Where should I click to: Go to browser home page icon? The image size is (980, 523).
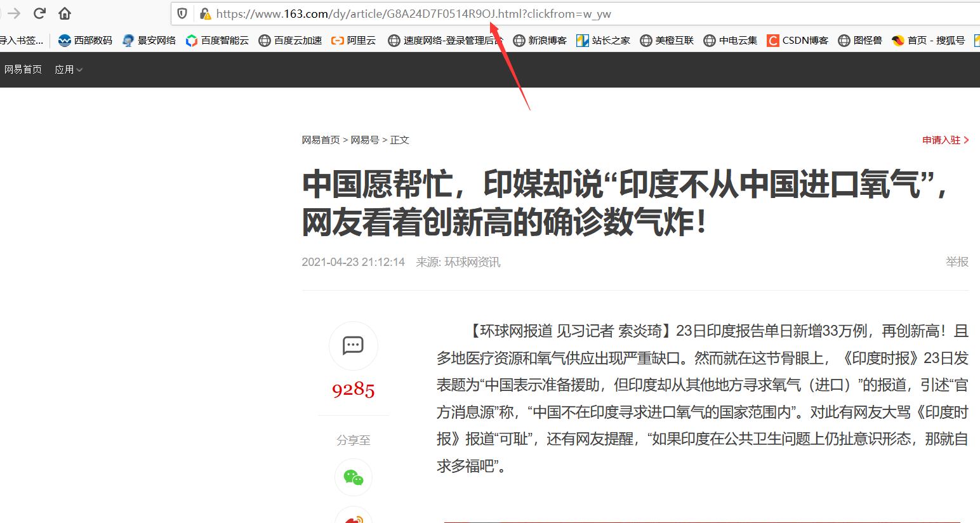pyautogui.click(x=65, y=13)
